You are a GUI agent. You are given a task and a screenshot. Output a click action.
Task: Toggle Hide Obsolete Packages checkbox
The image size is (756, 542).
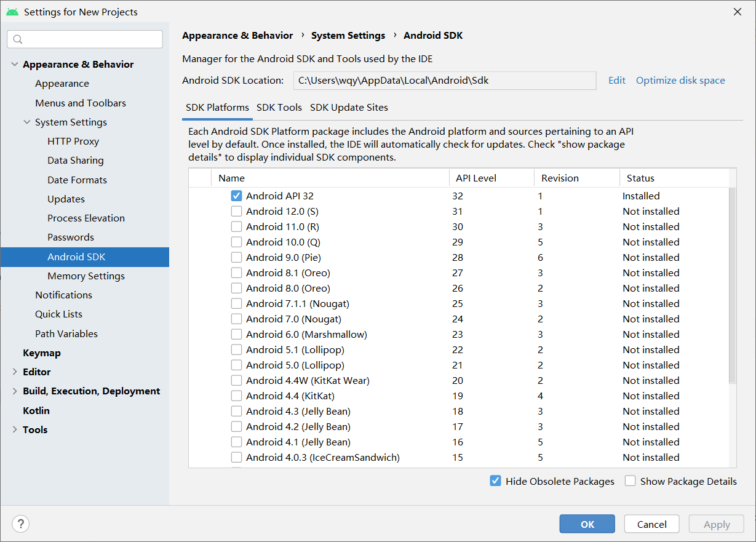[495, 481]
